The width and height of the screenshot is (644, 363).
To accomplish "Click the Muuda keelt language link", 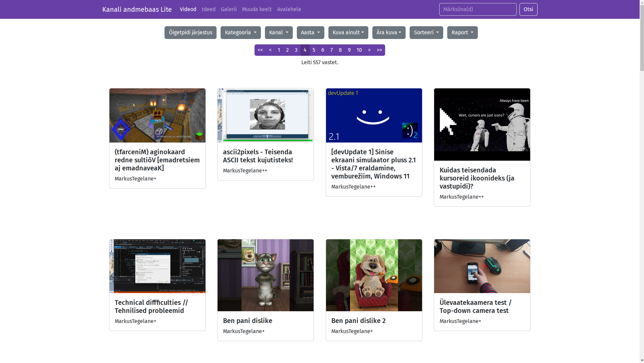I will pos(257,9).
